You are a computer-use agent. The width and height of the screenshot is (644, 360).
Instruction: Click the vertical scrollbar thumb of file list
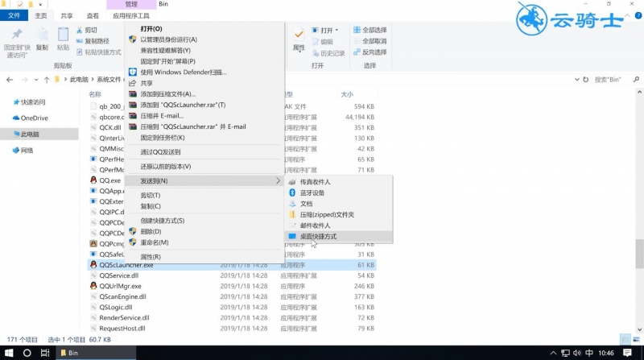coord(639,254)
